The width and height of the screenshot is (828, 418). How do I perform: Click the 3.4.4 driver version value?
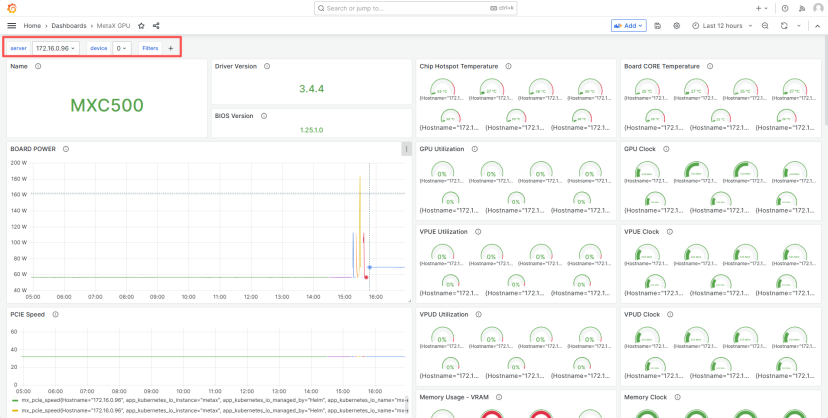click(x=312, y=89)
